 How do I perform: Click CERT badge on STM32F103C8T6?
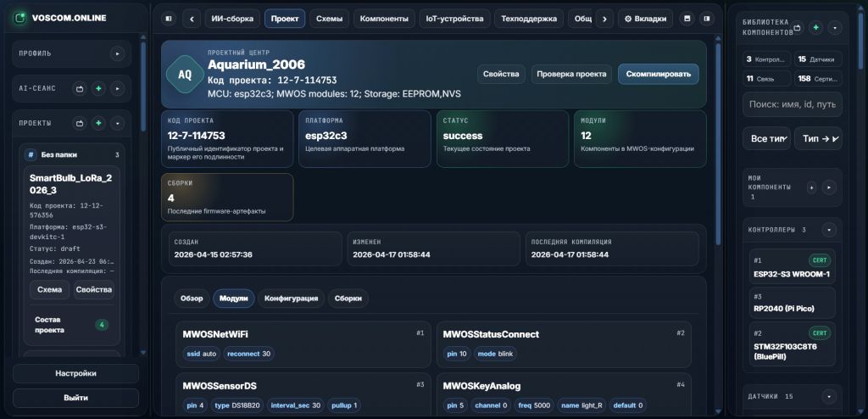[820, 333]
